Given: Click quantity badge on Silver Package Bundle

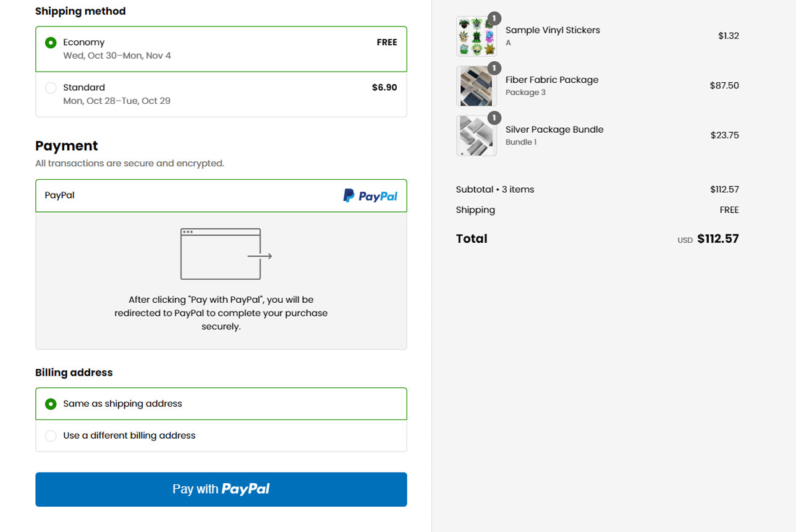Looking at the screenshot, I should pos(494,117).
